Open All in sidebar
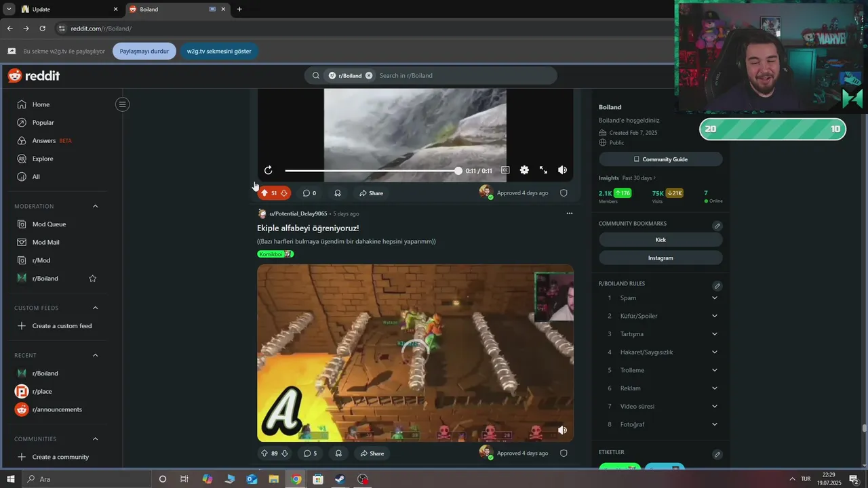 point(35,177)
